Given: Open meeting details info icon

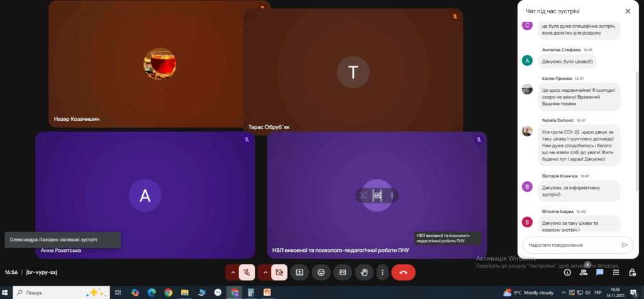Looking at the screenshot, I should click(x=567, y=273).
